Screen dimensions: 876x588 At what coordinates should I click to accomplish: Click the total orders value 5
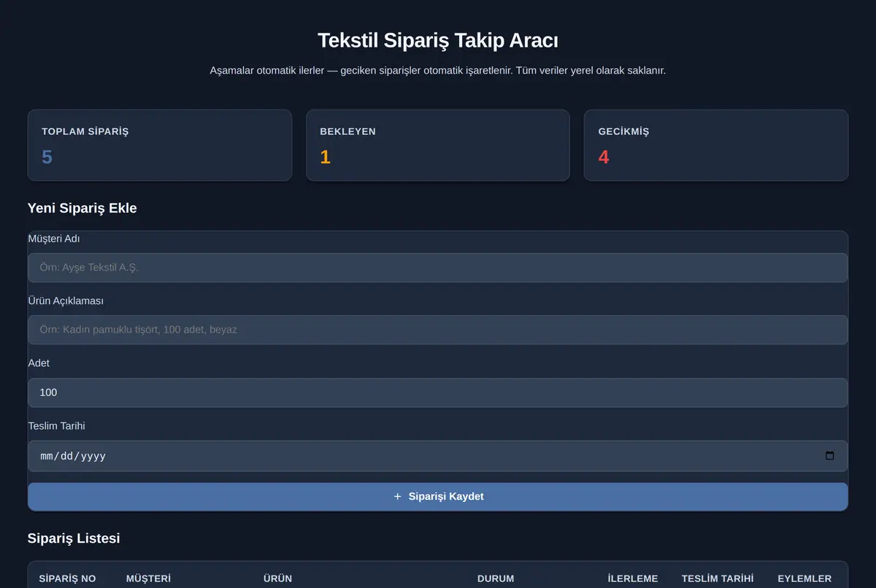pos(47,157)
